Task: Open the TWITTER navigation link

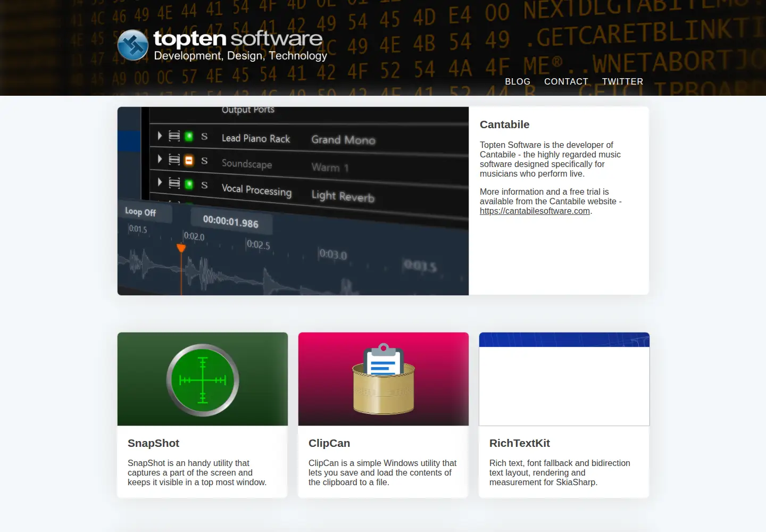Action: [622, 81]
